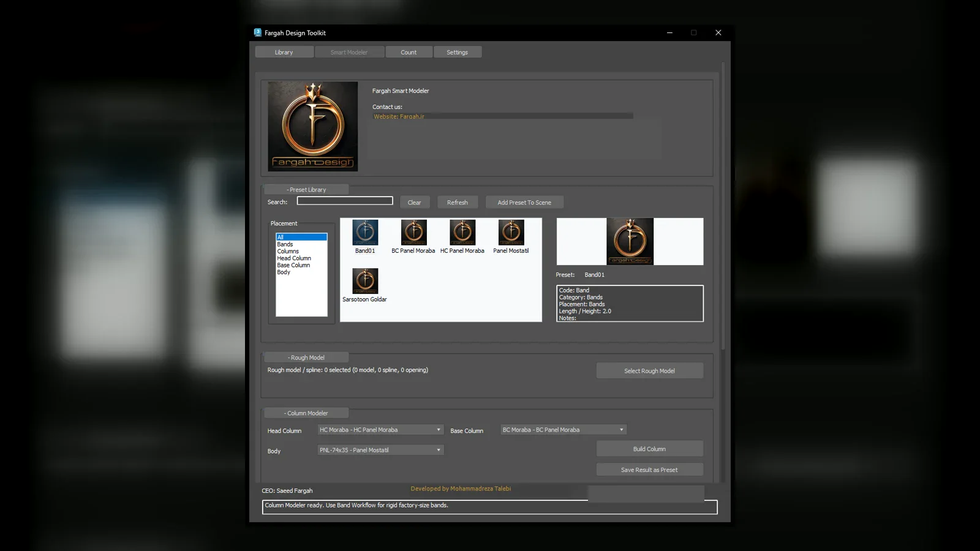This screenshot has height=551, width=980.
Task: Click the Band01 preset preview thumbnail
Action: pyautogui.click(x=630, y=241)
